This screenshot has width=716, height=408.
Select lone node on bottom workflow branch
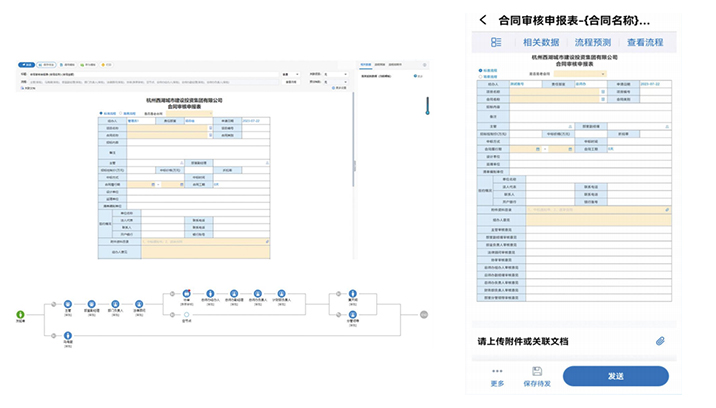coord(68,335)
